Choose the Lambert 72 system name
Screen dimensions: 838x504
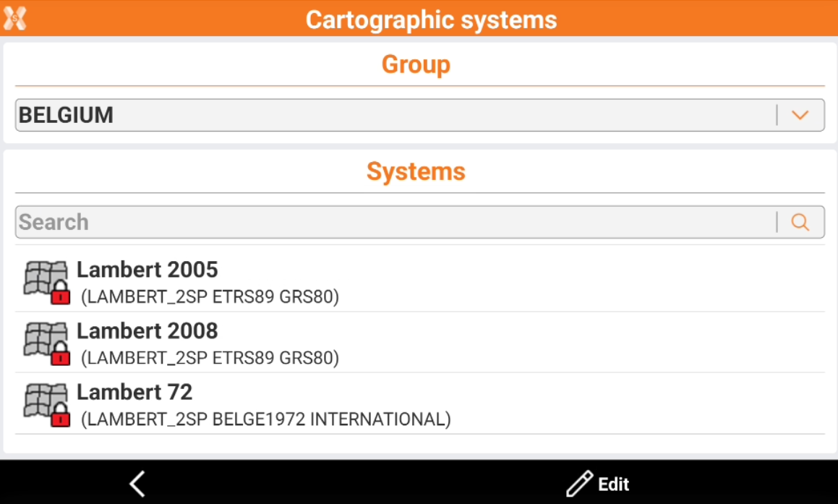(134, 393)
